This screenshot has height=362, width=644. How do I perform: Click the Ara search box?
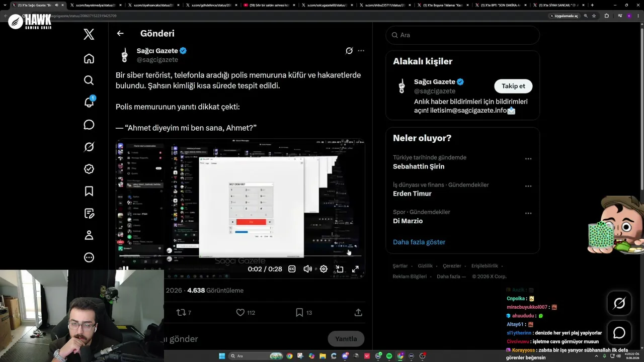[463, 35]
